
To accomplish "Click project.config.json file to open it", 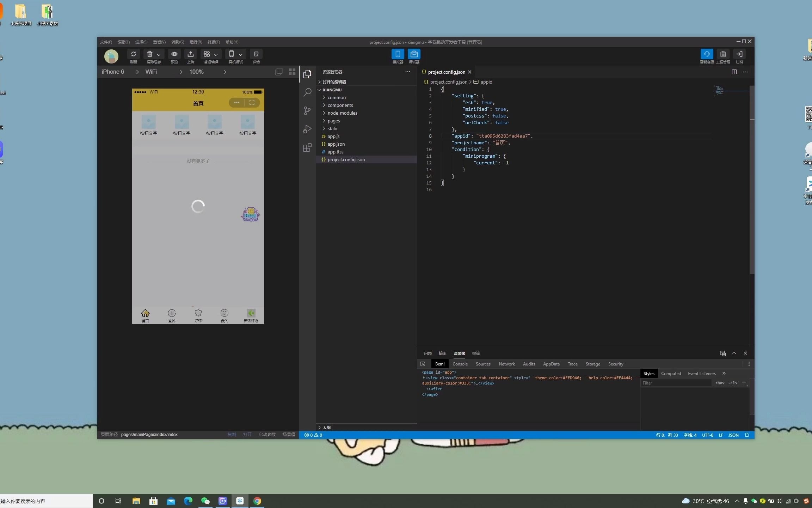I will pyautogui.click(x=346, y=159).
